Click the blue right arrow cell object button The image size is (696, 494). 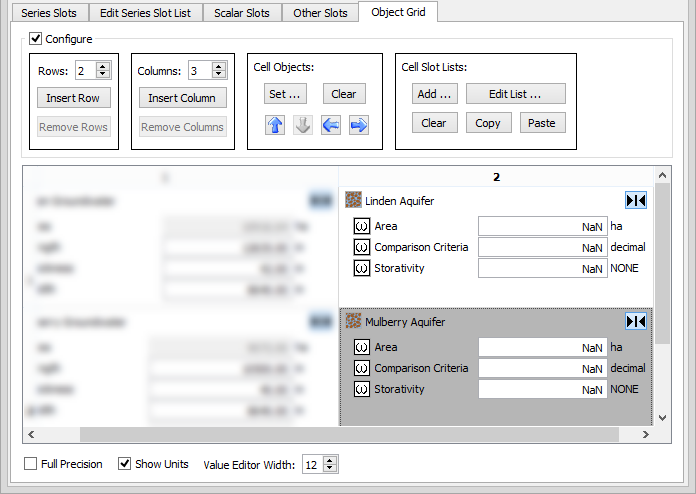(x=359, y=125)
